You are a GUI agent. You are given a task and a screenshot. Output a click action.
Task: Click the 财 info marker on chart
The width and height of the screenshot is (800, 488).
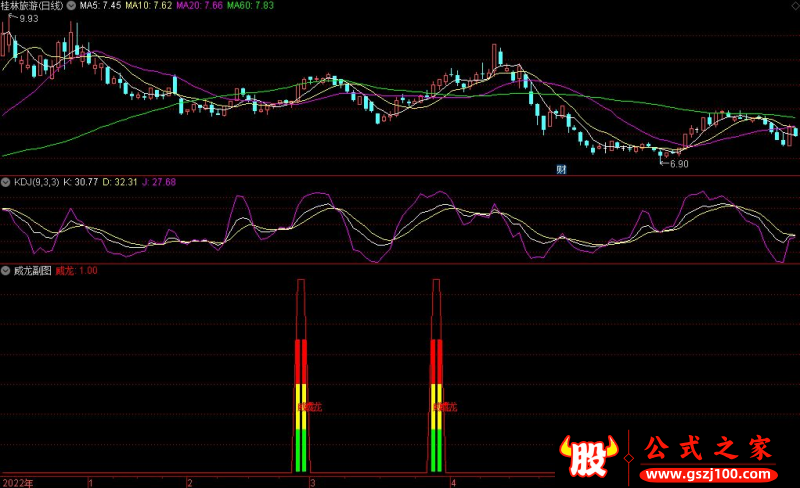(563, 170)
